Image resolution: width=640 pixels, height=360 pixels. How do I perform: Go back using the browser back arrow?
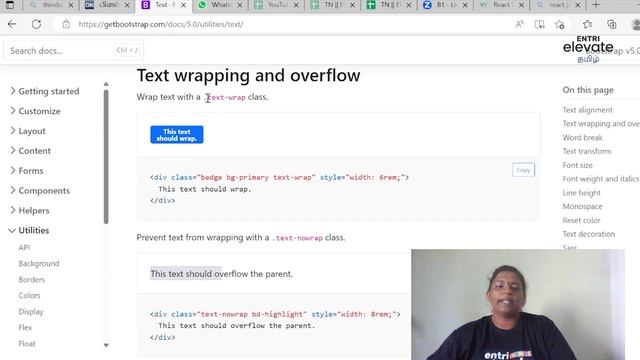[x=12, y=24]
